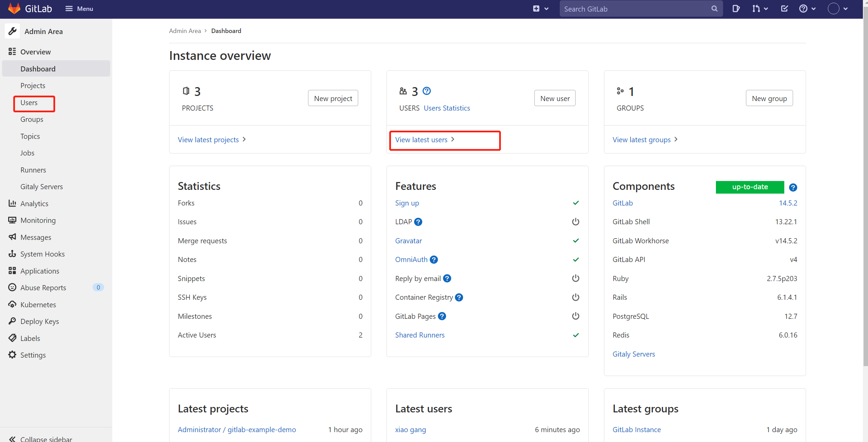Click the Reply by email help icon
868x442 pixels.
pyautogui.click(x=447, y=278)
